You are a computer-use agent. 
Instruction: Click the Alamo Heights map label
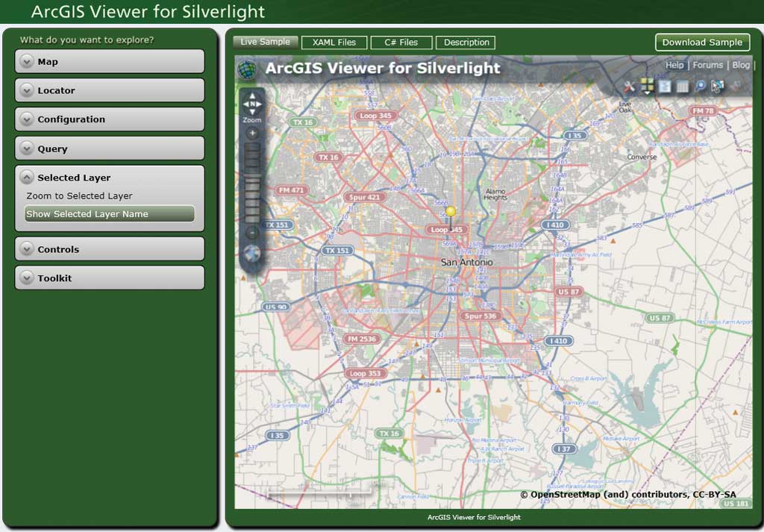click(495, 195)
